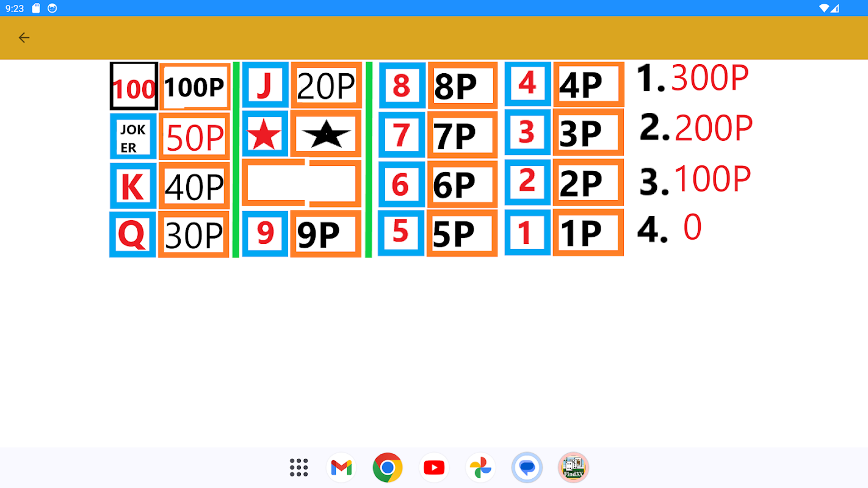Screen dimensions: 868x488
Task: Select the red 4 card tile
Action: [x=528, y=84]
